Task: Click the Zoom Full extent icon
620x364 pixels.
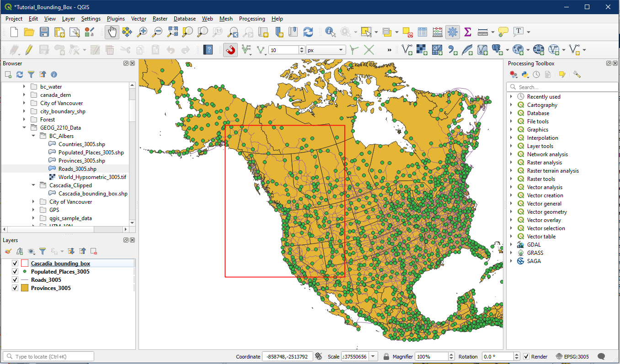Action: coord(172,32)
